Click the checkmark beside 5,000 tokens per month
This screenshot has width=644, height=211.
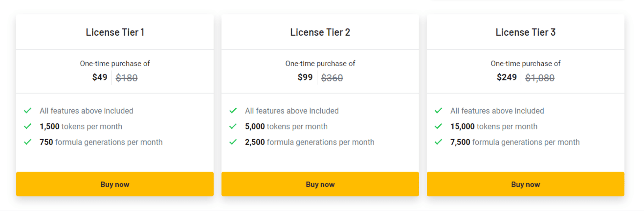click(233, 126)
